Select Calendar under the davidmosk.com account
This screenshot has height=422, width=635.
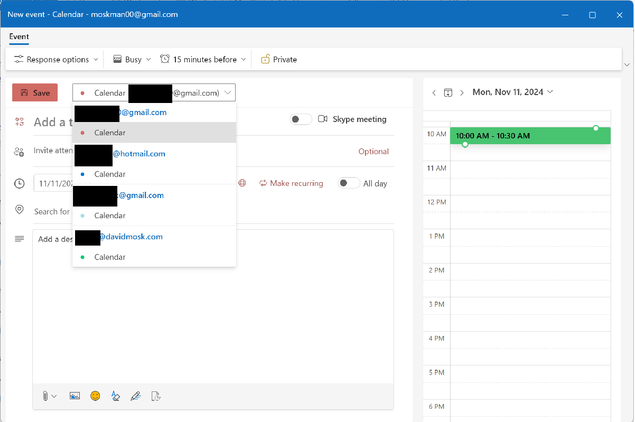(154, 257)
